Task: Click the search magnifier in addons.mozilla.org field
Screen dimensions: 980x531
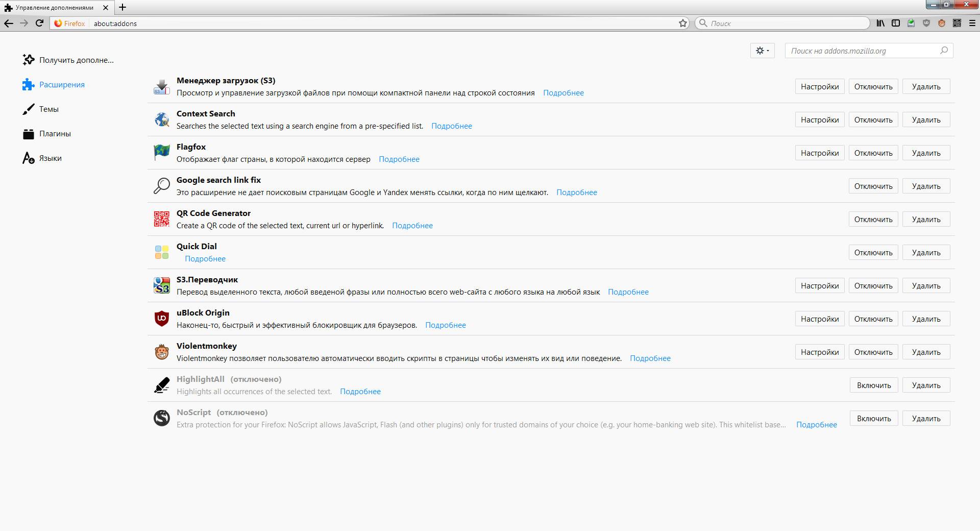Action: (x=944, y=51)
